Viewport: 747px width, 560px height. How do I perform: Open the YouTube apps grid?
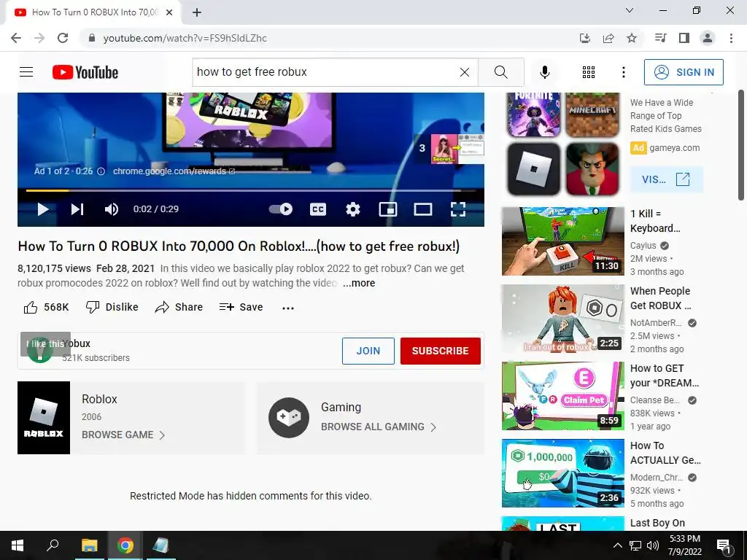pos(589,72)
